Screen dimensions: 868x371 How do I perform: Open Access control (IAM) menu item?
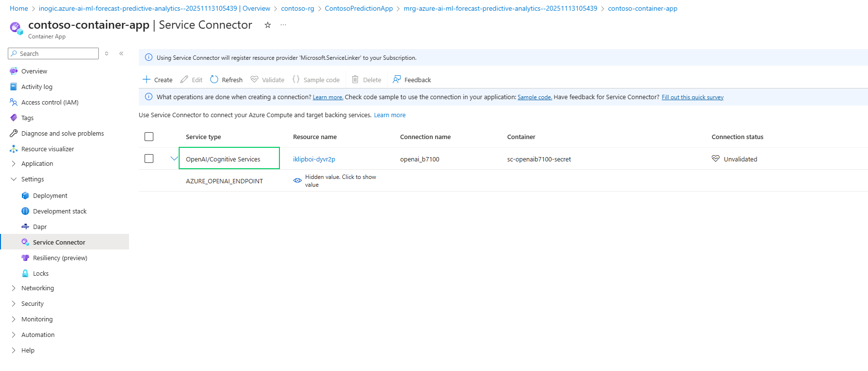tap(50, 102)
